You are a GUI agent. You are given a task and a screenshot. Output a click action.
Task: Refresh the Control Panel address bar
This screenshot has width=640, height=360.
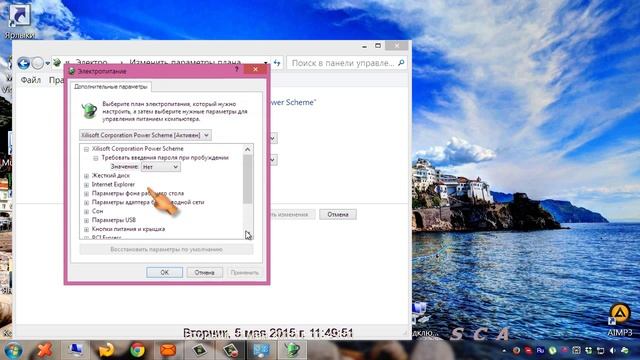pyautogui.click(x=277, y=63)
